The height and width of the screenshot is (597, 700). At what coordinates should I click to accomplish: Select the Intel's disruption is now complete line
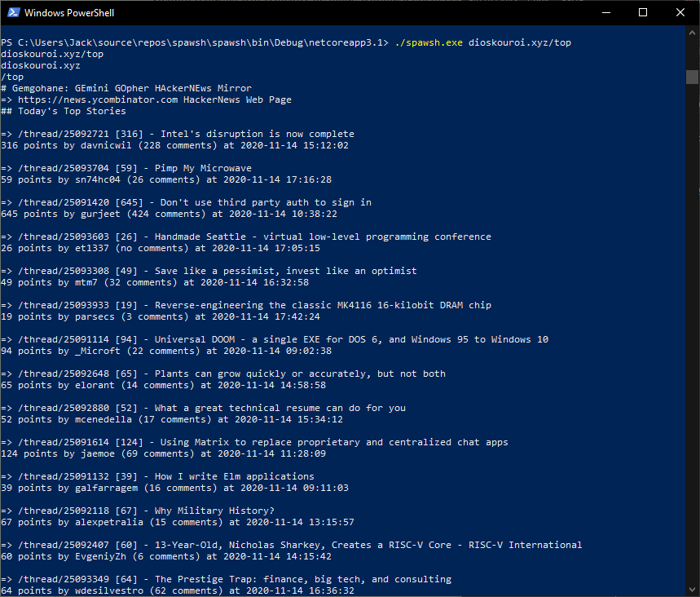[178, 134]
